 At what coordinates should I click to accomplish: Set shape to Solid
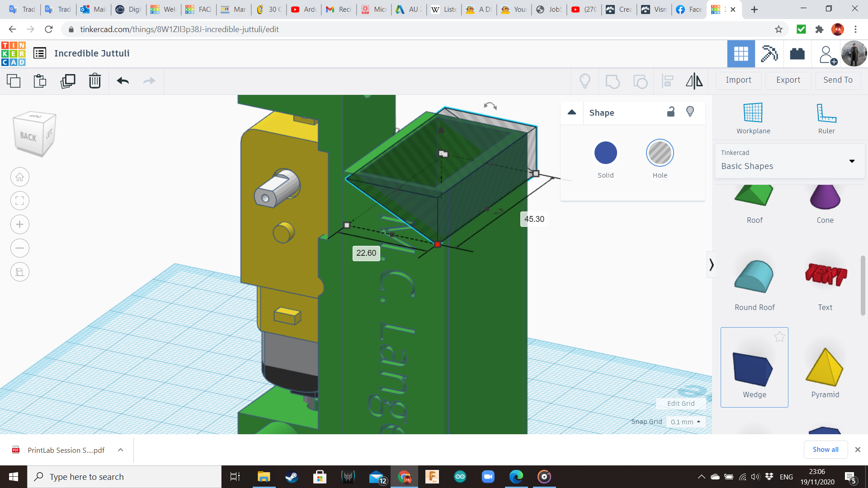605,153
